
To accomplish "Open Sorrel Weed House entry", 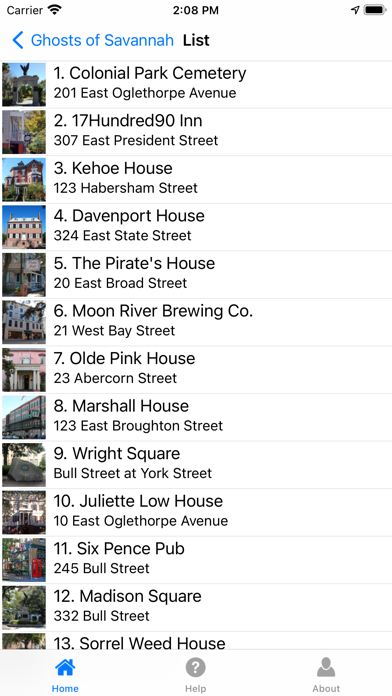I will pyautogui.click(x=196, y=641).
